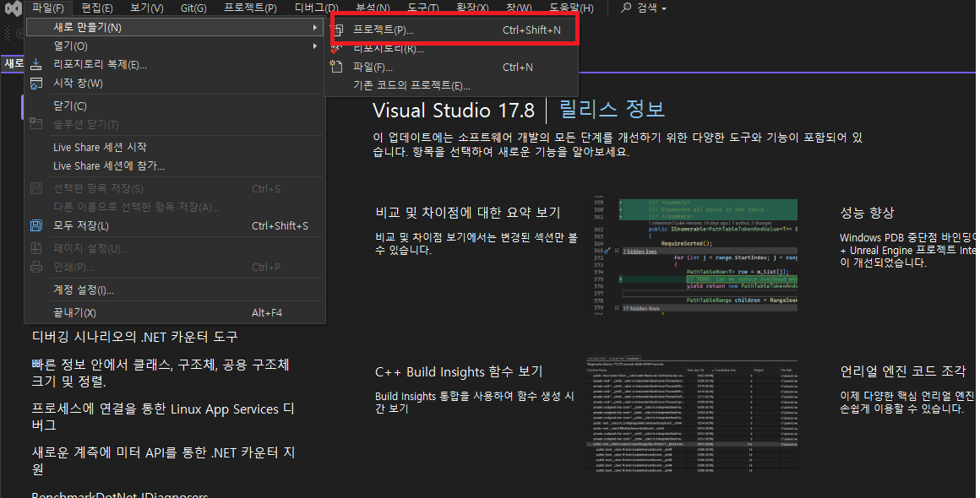Image resolution: width=980 pixels, height=498 pixels.
Task: Select Live Share 세션에 참가...
Action: pos(175,166)
